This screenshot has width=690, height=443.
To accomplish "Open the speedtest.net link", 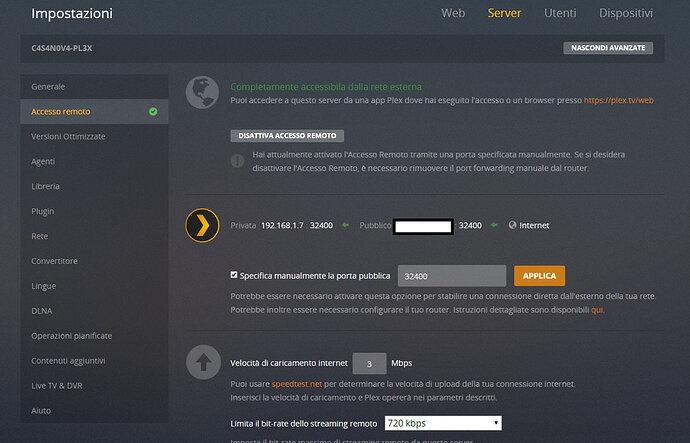I will click(x=297, y=384).
